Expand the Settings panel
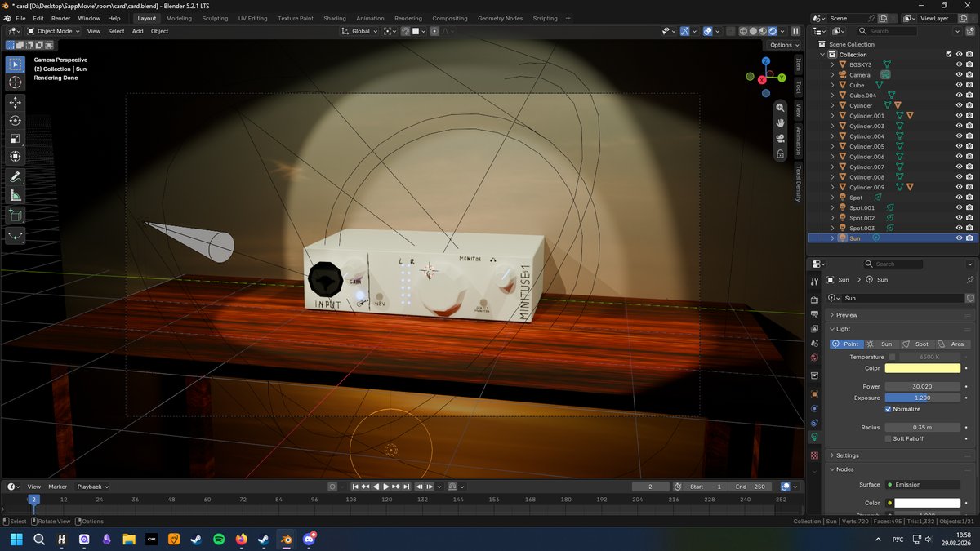The width and height of the screenshot is (980, 551). (x=900, y=455)
